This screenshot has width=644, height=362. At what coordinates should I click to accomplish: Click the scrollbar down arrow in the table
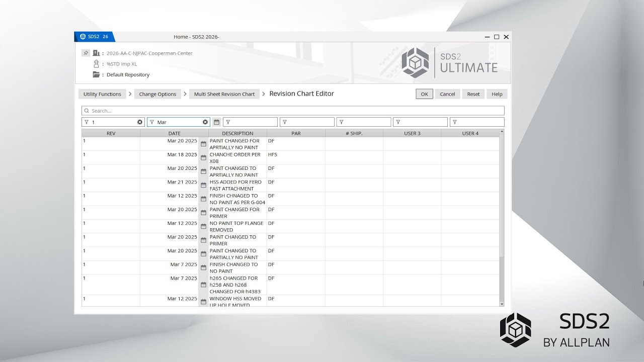502,304
